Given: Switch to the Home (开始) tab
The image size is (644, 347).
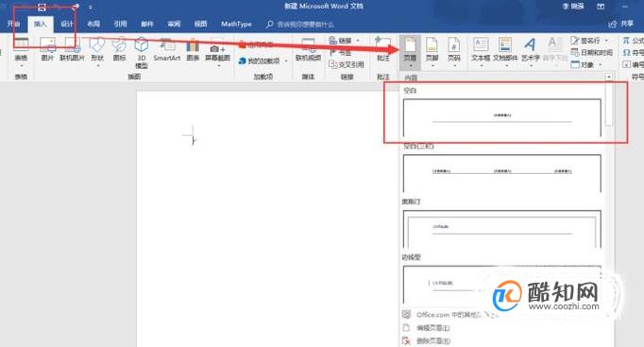Looking at the screenshot, I should click(x=13, y=24).
